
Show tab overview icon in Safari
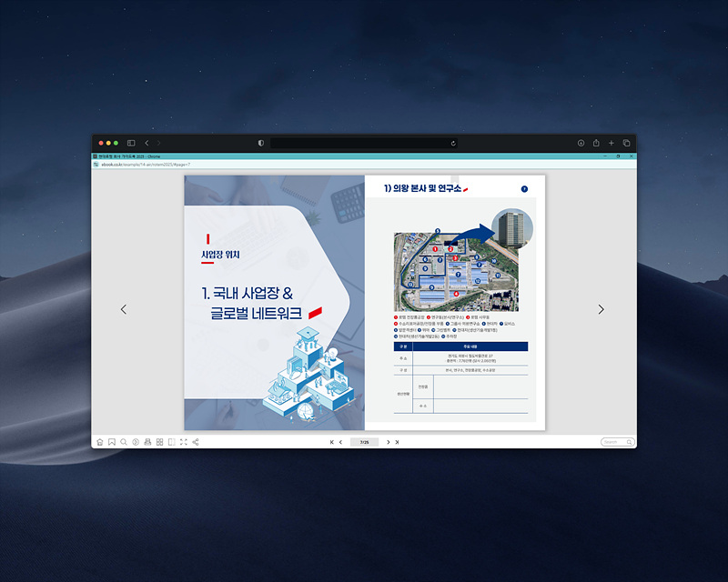click(626, 143)
